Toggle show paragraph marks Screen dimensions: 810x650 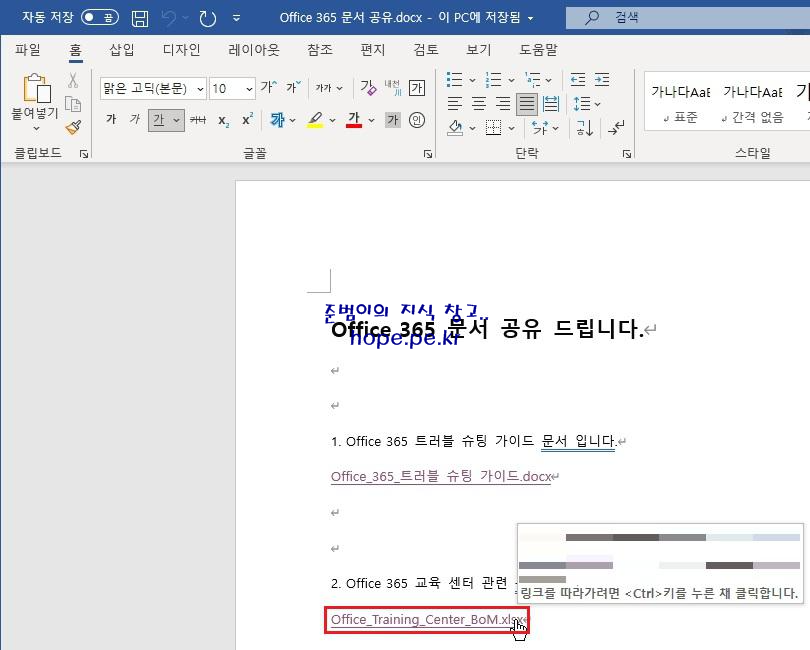tap(617, 128)
